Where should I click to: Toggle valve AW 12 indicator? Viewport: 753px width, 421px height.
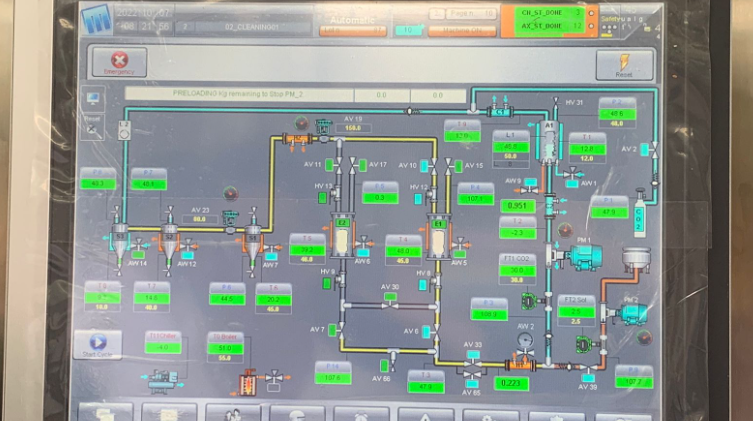tap(187, 255)
